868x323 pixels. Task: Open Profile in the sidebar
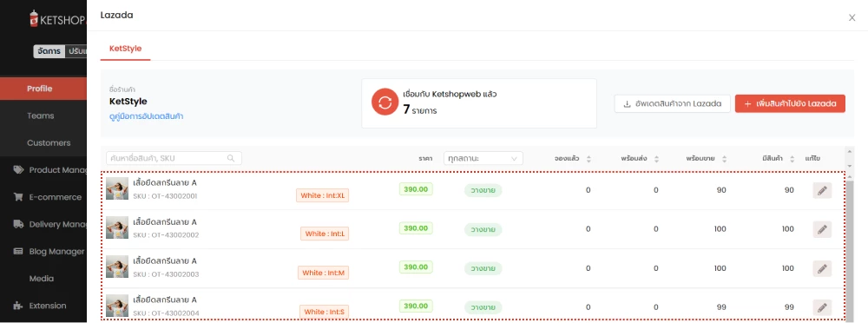(x=43, y=89)
